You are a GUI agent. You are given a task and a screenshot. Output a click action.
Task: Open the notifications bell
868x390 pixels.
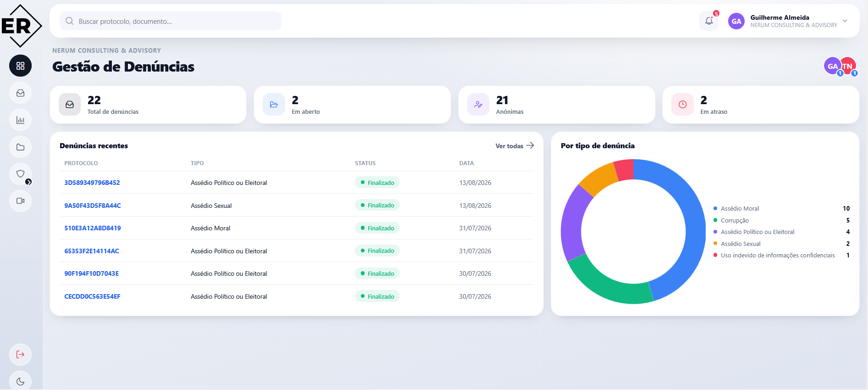pyautogui.click(x=709, y=21)
